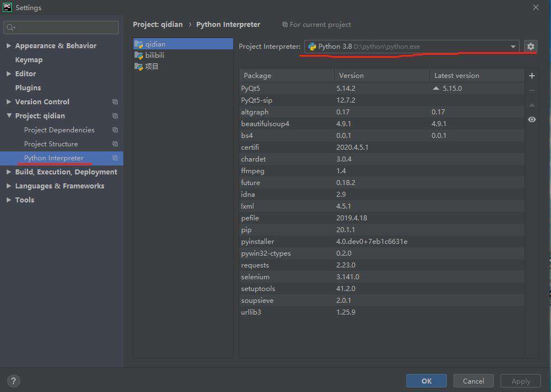551x392 pixels.
Task: Click project icon beside Project Dependencies
Action: (115, 130)
